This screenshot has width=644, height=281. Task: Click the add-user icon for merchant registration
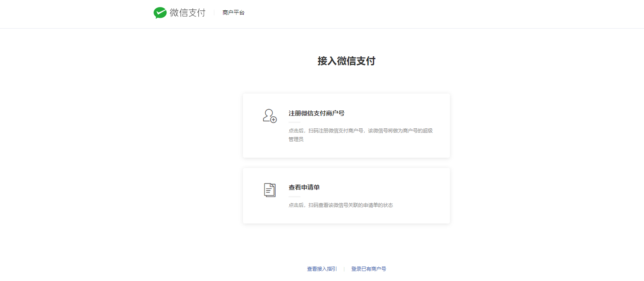click(x=270, y=116)
